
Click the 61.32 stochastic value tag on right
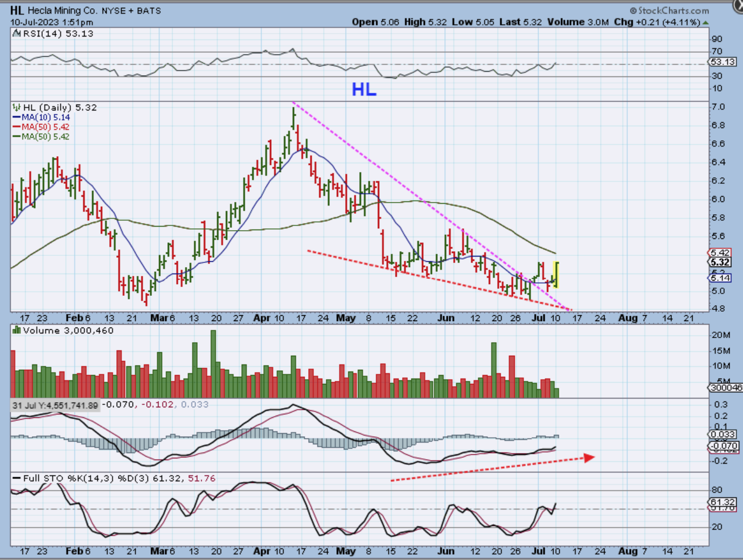(722, 502)
